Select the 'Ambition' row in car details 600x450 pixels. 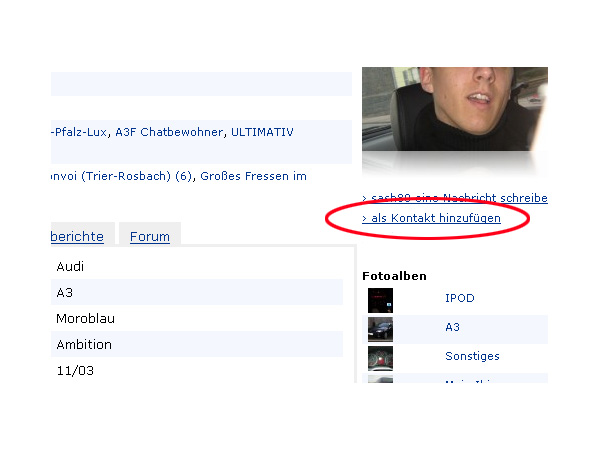tap(84, 345)
